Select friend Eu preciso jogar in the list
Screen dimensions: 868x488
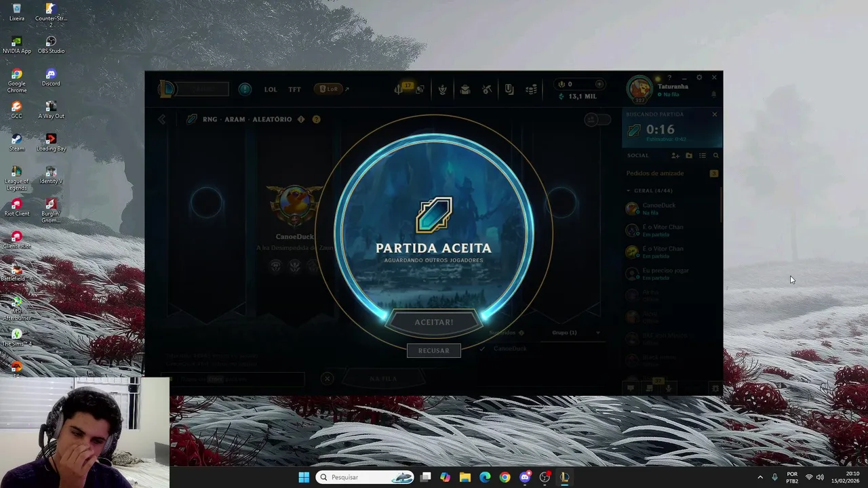[x=671, y=274]
